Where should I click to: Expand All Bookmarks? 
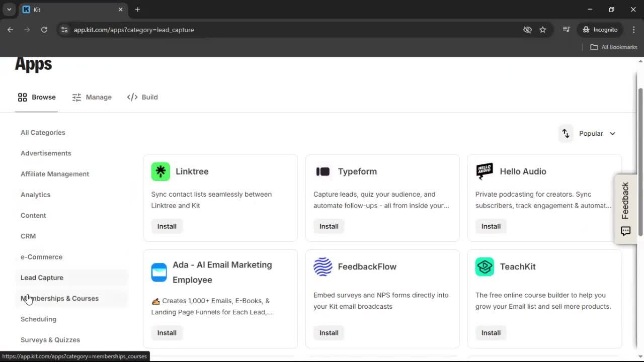(613, 47)
